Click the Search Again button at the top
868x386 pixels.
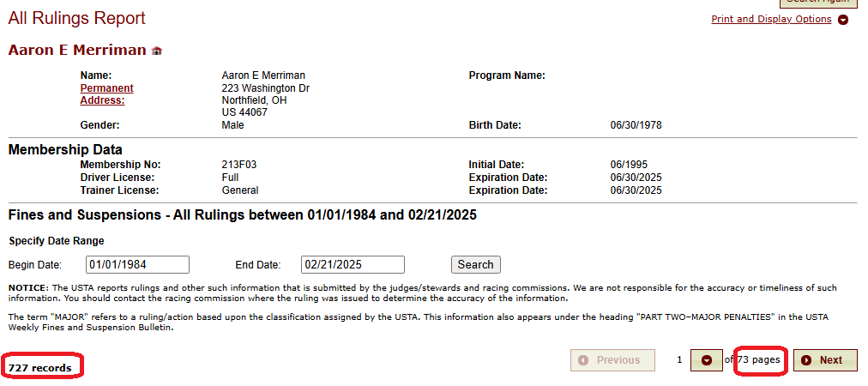click(x=817, y=3)
